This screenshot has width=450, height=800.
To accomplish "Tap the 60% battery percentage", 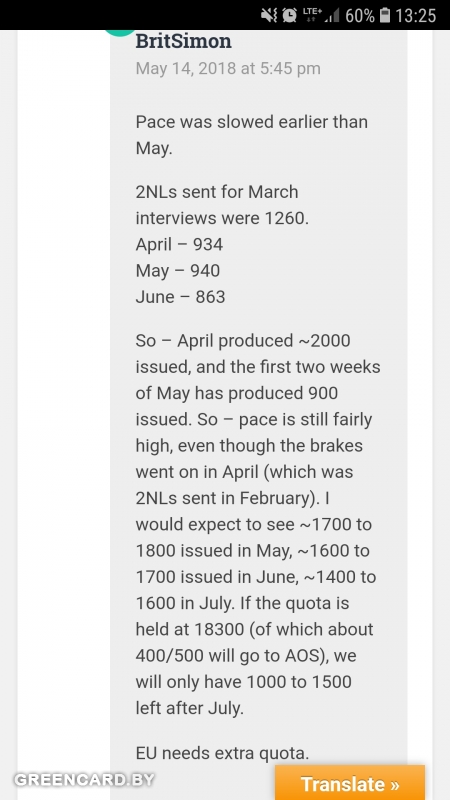I will tap(360, 16).
